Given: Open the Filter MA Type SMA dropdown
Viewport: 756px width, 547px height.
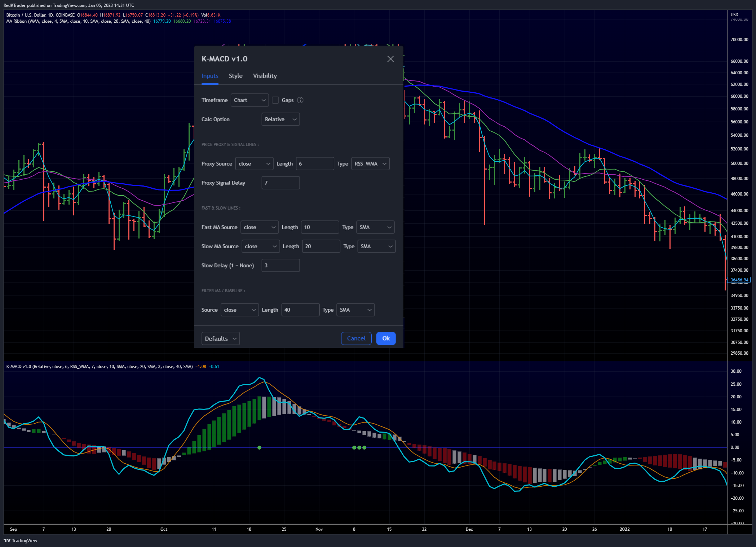Looking at the screenshot, I should [x=355, y=310].
